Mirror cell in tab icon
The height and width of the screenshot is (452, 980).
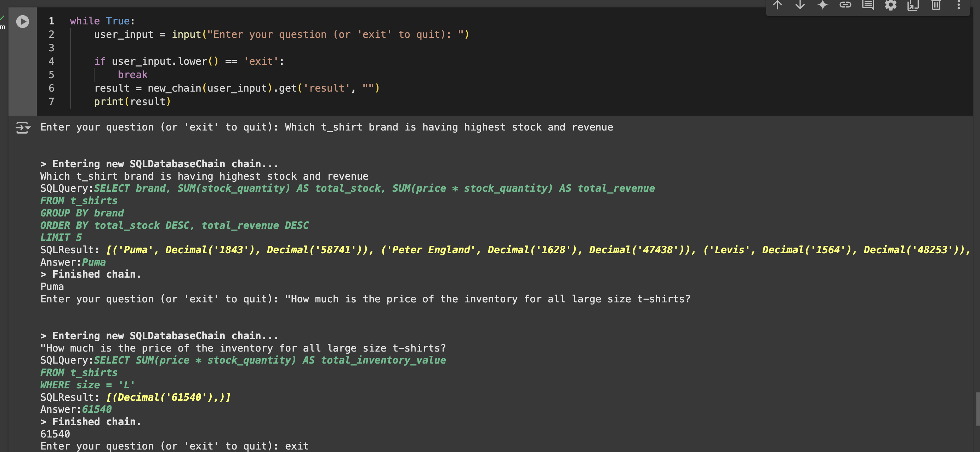(x=913, y=5)
